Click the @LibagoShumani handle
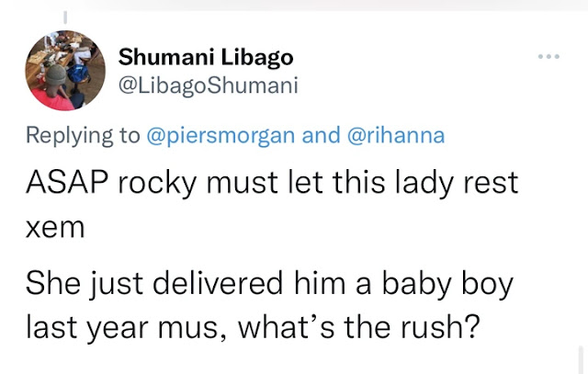Image resolution: width=588 pixels, height=374 pixels. coord(209,85)
